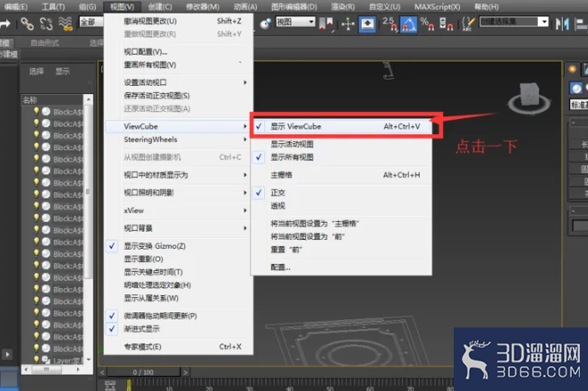Viewport: 588px width, 391px height.
Task: Choose 显示活动视图 entry
Action: tap(341, 144)
